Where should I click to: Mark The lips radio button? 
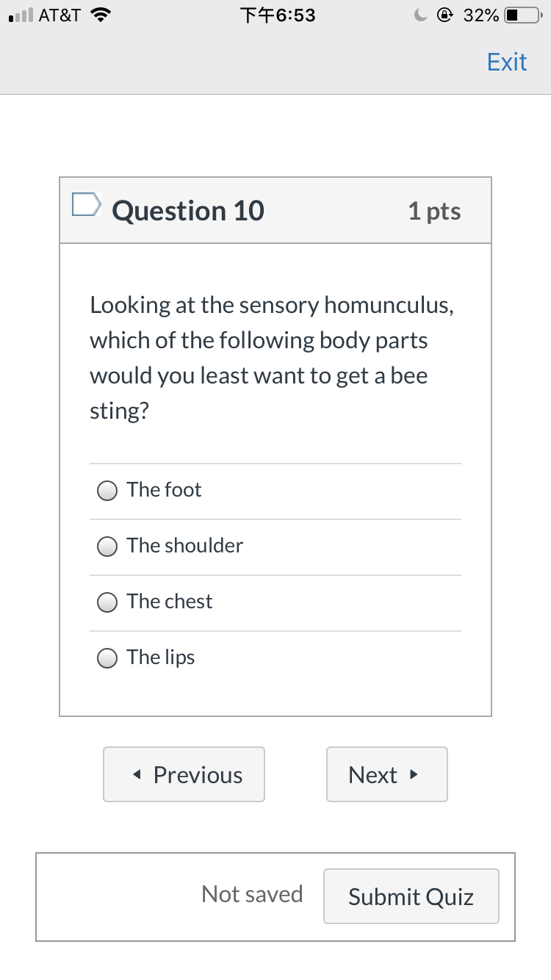(x=107, y=658)
